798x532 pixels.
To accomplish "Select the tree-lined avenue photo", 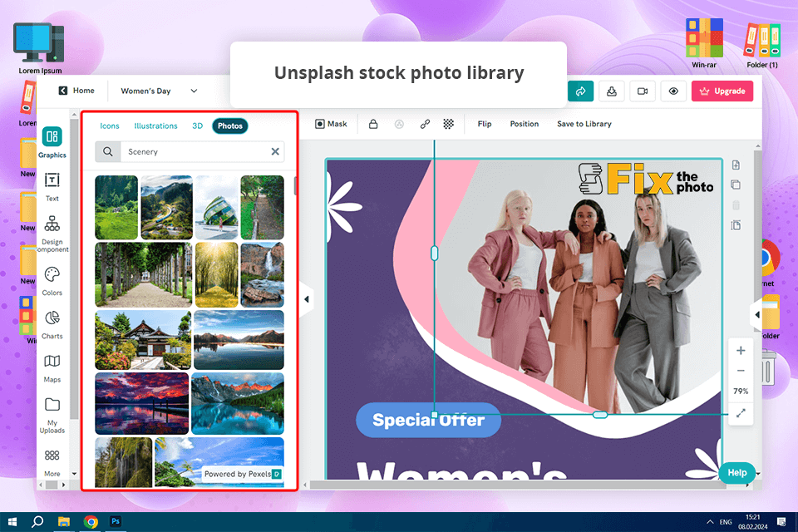I will pyautogui.click(x=144, y=274).
